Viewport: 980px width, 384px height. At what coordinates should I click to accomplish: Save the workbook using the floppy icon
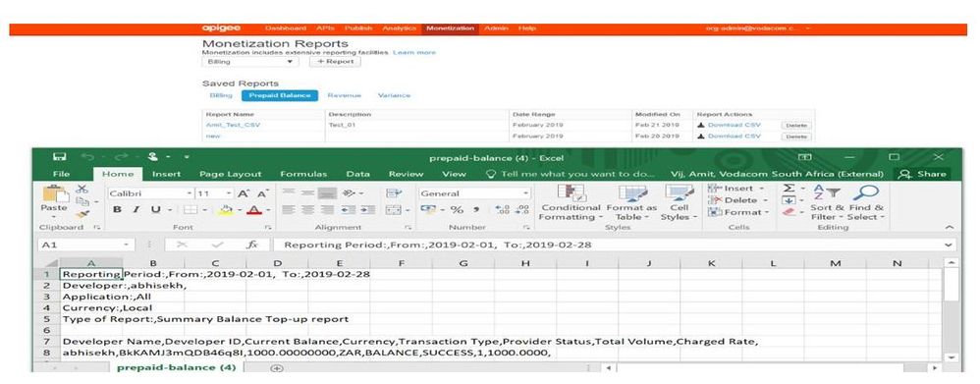coord(60,157)
